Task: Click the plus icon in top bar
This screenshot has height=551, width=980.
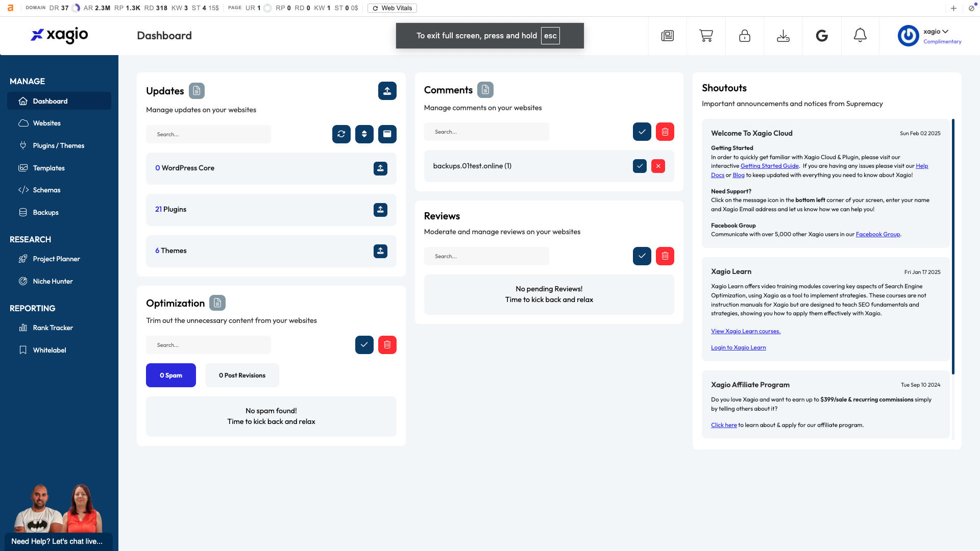Action: tap(953, 8)
